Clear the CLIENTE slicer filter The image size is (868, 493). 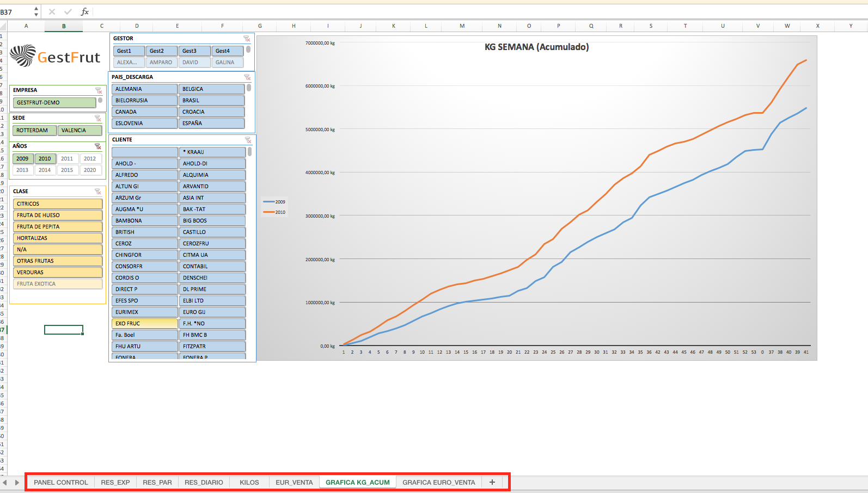point(248,140)
